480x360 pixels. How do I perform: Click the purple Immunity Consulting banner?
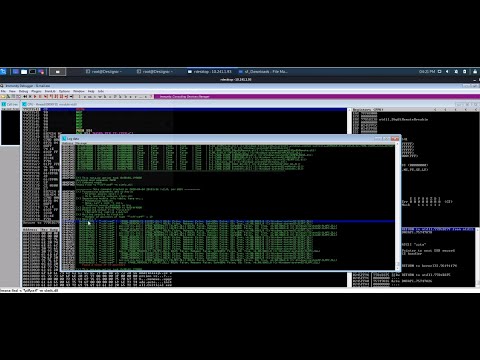(317, 97)
